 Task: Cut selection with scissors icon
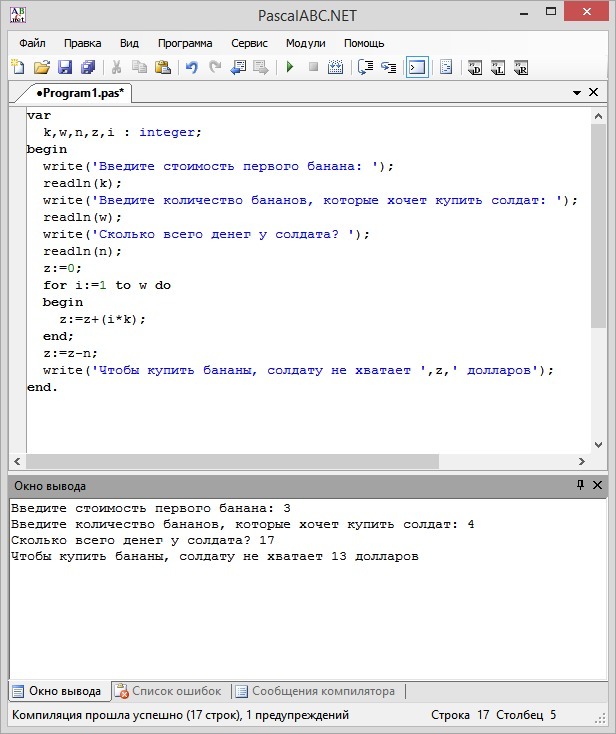(x=116, y=67)
